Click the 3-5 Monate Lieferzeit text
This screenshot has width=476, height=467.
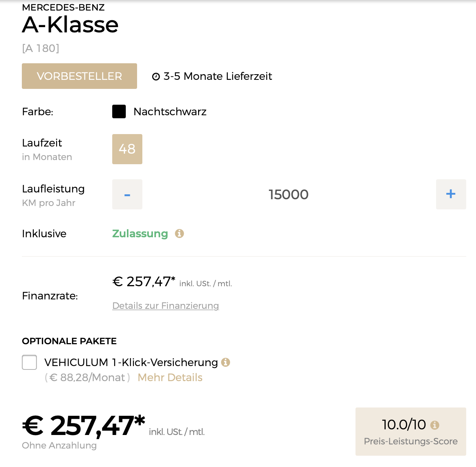click(218, 76)
